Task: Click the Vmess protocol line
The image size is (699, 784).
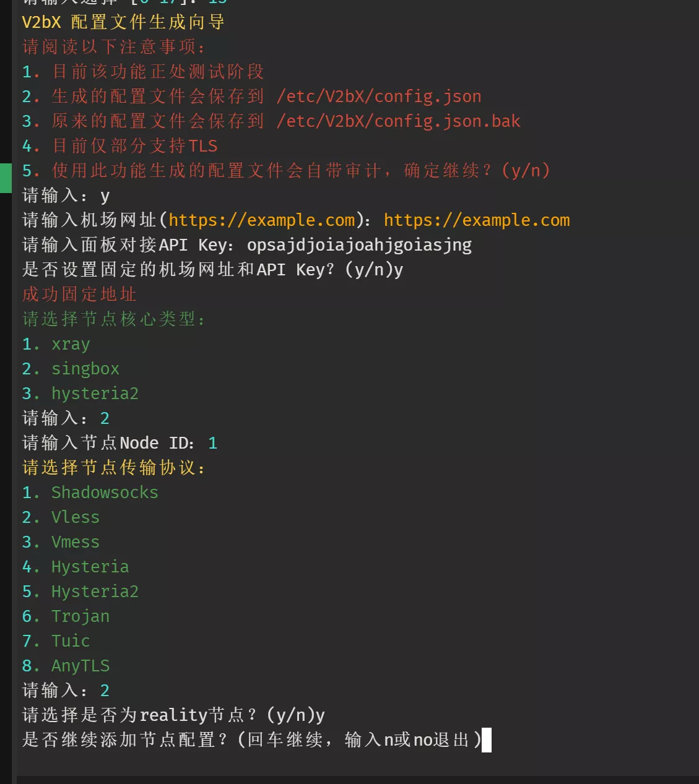Action: coord(75,542)
